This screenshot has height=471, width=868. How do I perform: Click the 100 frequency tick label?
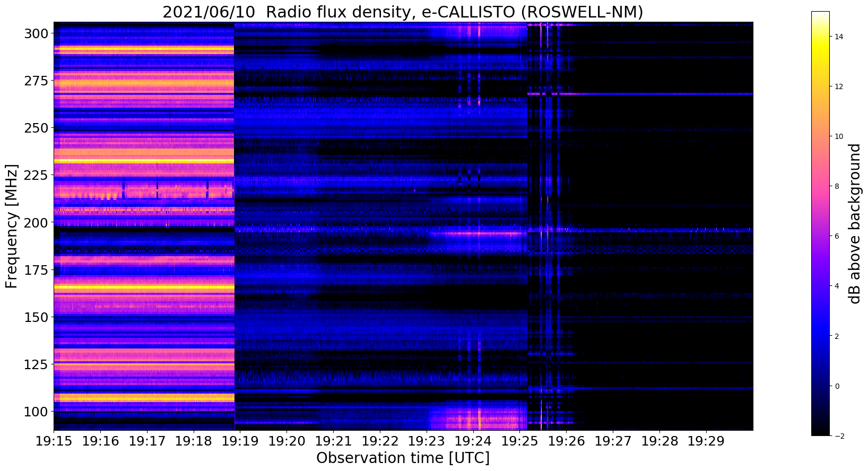[36, 412]
